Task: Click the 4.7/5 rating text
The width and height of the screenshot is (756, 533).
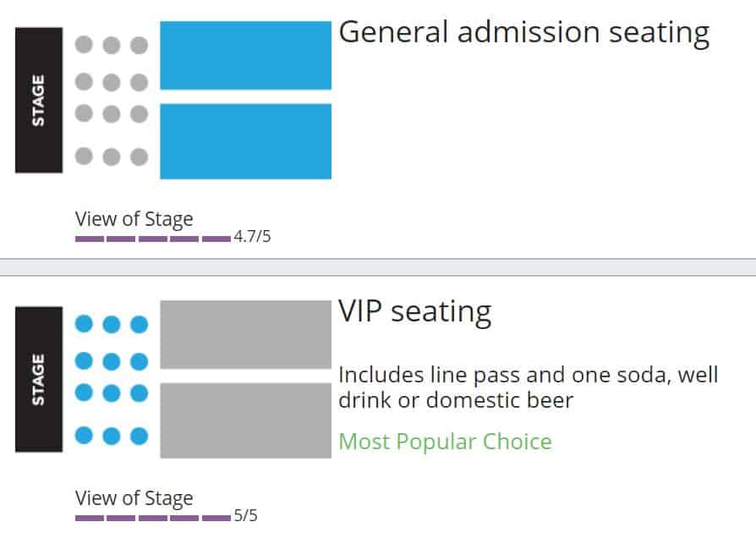Action: pos(252,237)
